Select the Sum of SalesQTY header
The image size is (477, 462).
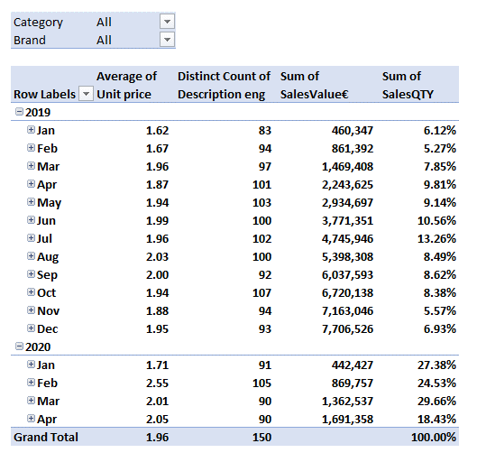pyautogui.click(x=408, y=85)
